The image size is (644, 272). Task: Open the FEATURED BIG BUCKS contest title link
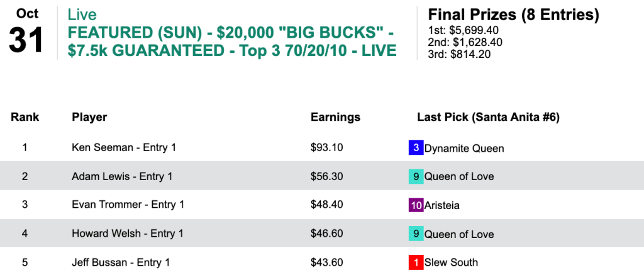tap(231, 42)
